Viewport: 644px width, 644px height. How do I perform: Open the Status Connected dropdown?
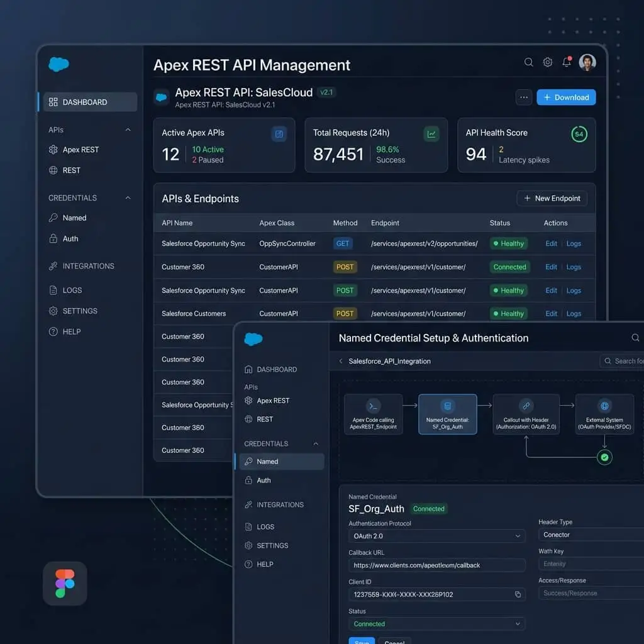pos(437,624)
